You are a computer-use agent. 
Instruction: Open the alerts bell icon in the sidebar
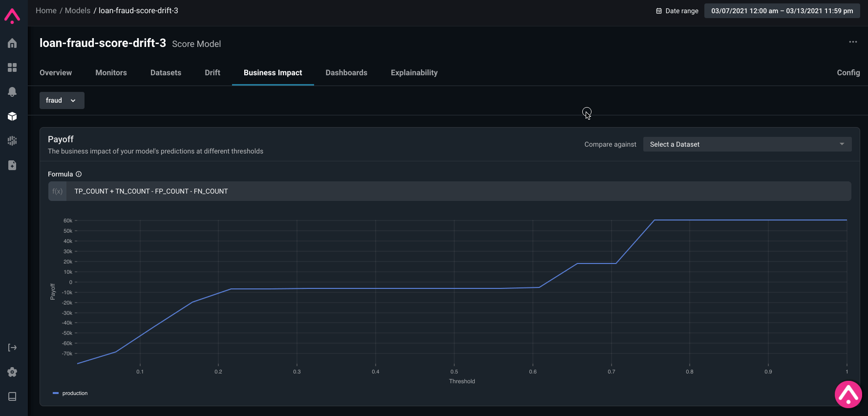pos(12,92)
